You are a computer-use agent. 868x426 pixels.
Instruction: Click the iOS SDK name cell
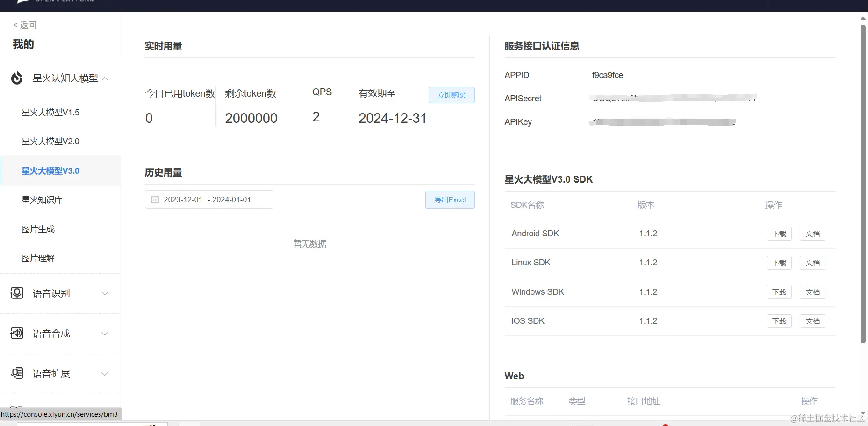[528, 321]
